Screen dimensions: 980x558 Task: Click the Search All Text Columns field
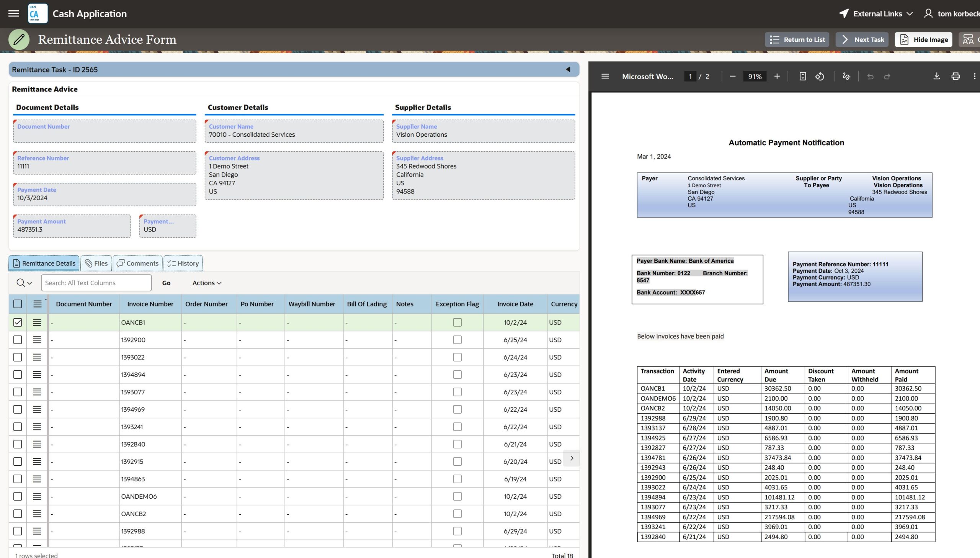[96, 283]
